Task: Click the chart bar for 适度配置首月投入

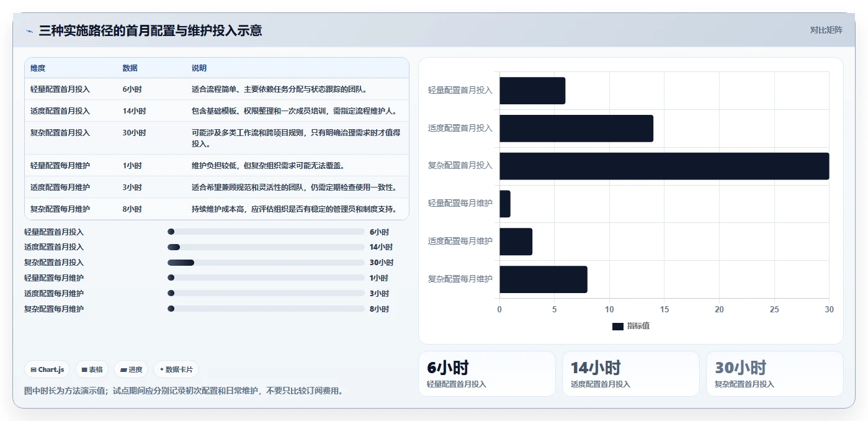Action: pos(576,129)
